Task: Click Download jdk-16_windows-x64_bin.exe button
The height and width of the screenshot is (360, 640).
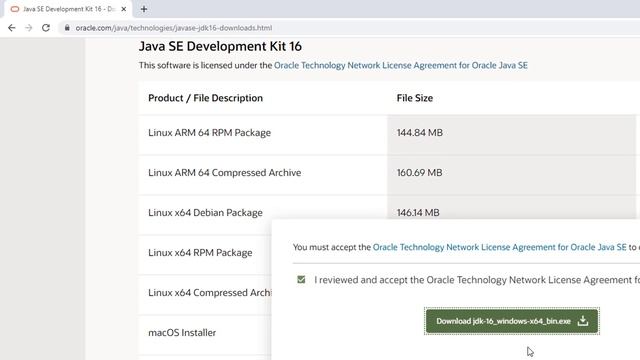Action: pos(512,321)
